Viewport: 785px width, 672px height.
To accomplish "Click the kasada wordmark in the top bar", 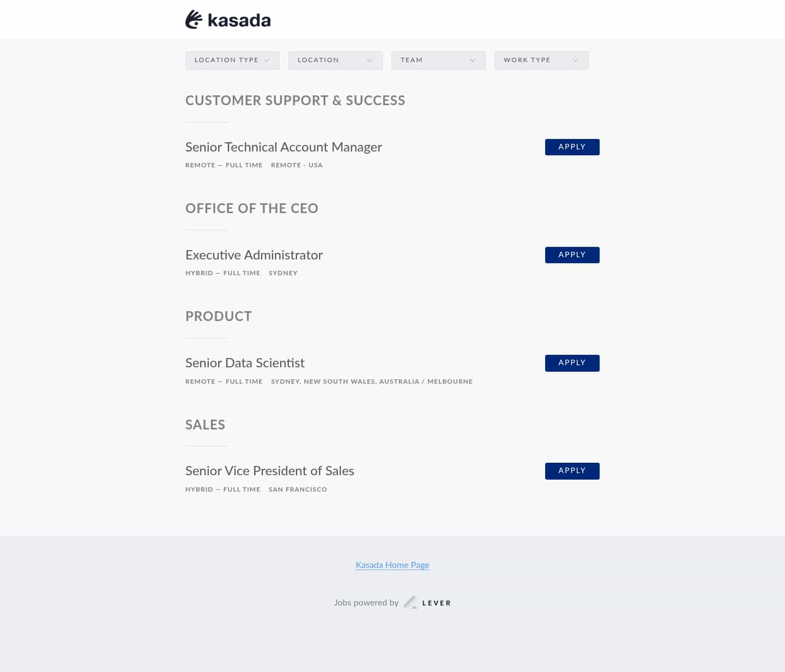I will tap(238, 20).
